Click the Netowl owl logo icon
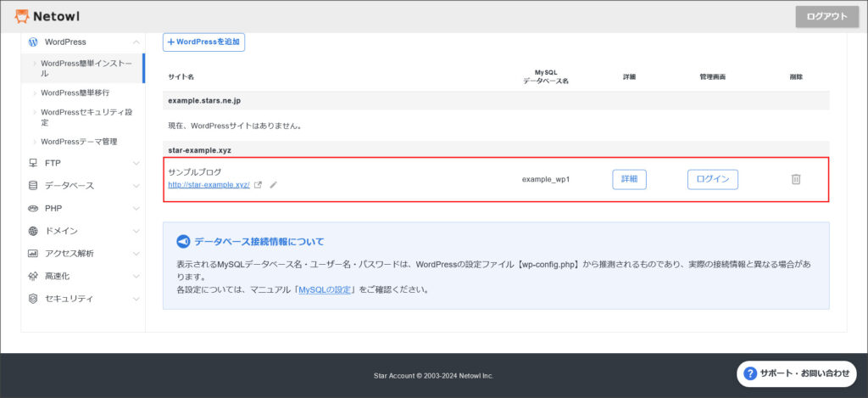This screenshot has width=868, height=398. [x=21, y=17]
